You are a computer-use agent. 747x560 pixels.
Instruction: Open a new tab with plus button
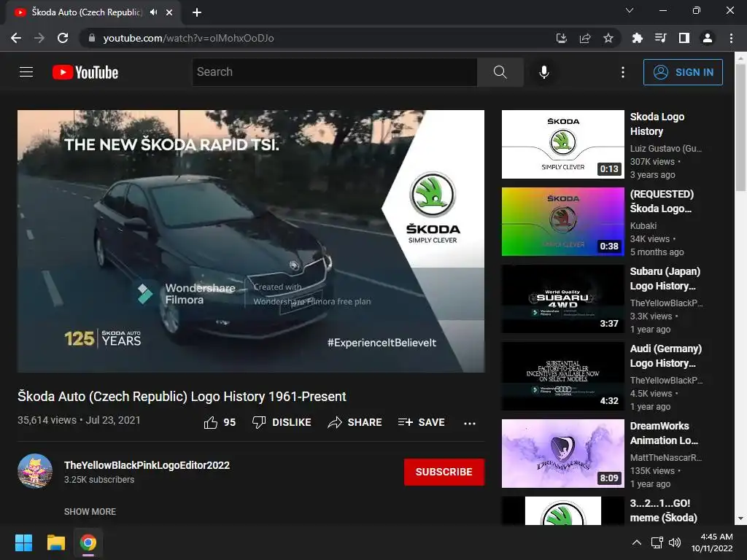197,12
